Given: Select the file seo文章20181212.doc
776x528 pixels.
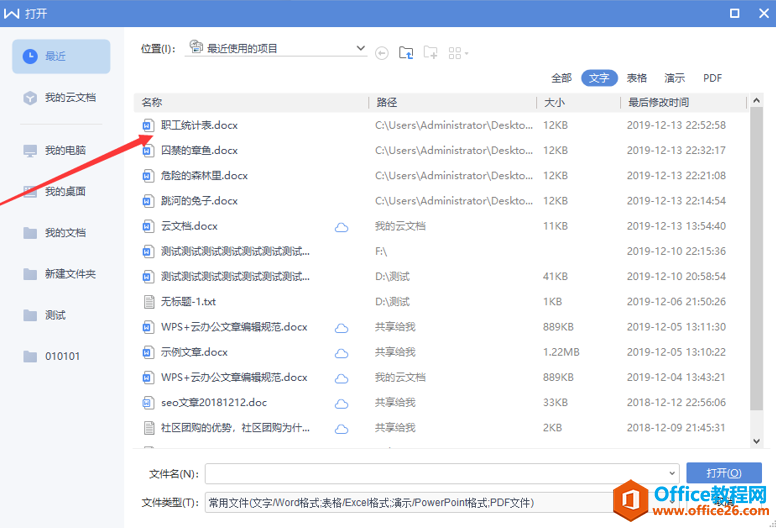Looking at the screenshot, I should click(214, 403).
